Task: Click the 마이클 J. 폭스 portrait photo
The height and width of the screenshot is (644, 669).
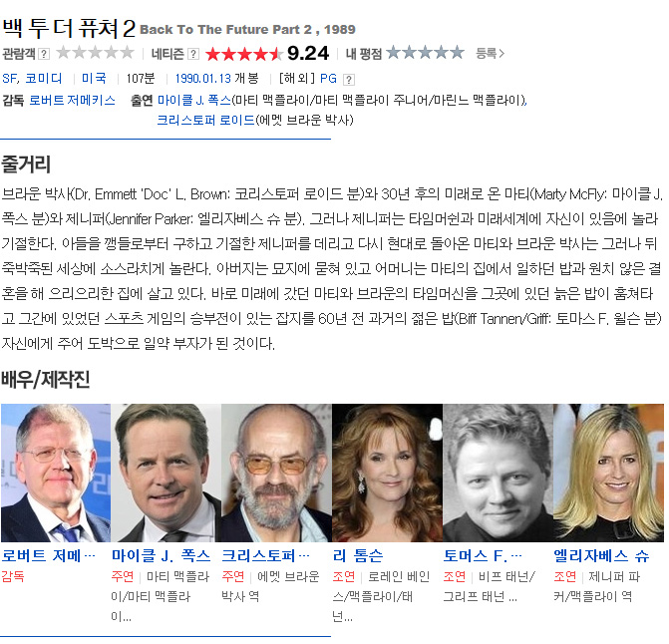Action: 167,473
